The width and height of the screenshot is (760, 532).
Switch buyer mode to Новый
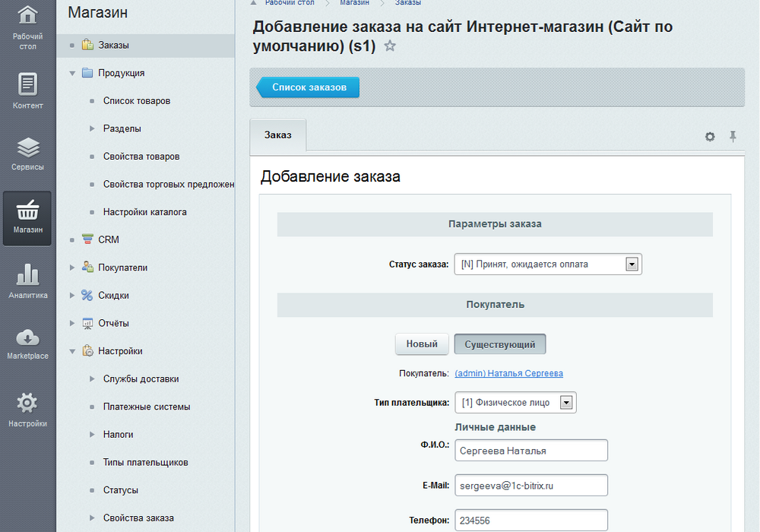[x=422, y=344]
